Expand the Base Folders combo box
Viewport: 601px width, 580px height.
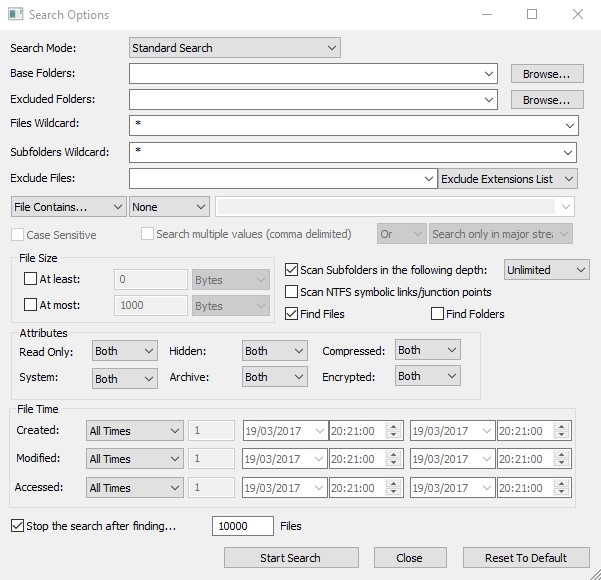(489, 74)
